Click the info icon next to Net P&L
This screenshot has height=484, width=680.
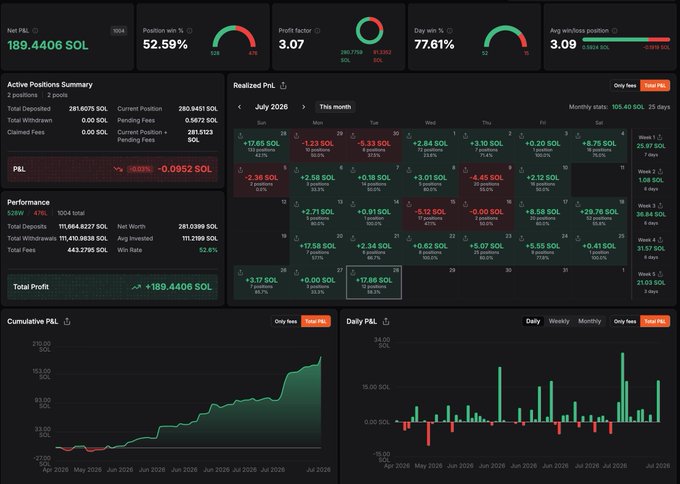tap(35, 31)
